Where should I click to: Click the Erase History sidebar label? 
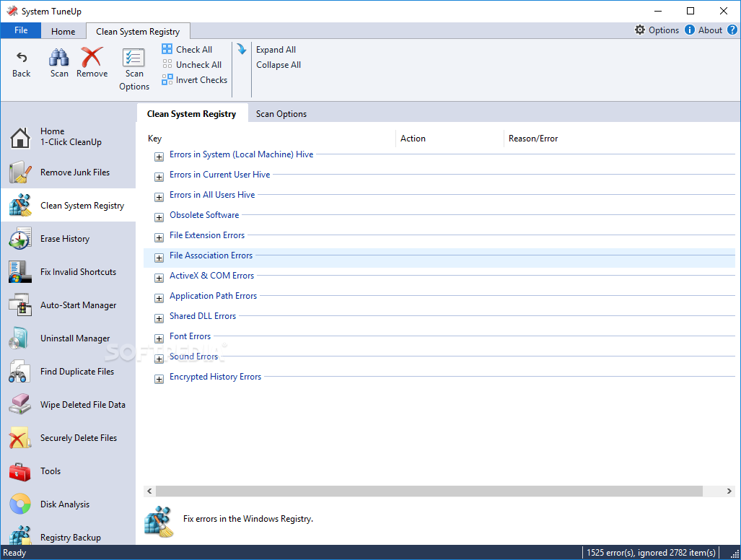pyautogui.click(x=65, y=239)
